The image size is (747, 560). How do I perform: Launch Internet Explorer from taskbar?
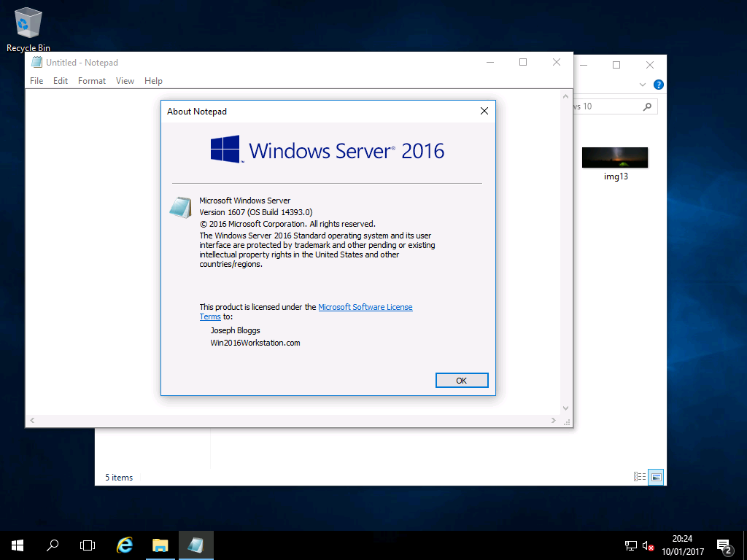click(124, 545)
